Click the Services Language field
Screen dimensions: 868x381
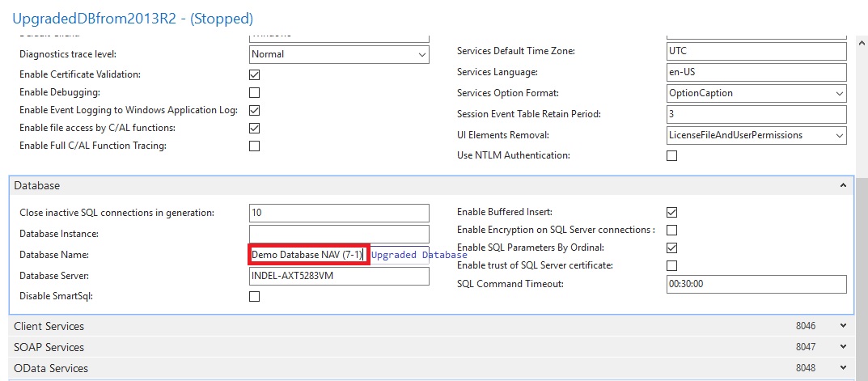point(756,72)
